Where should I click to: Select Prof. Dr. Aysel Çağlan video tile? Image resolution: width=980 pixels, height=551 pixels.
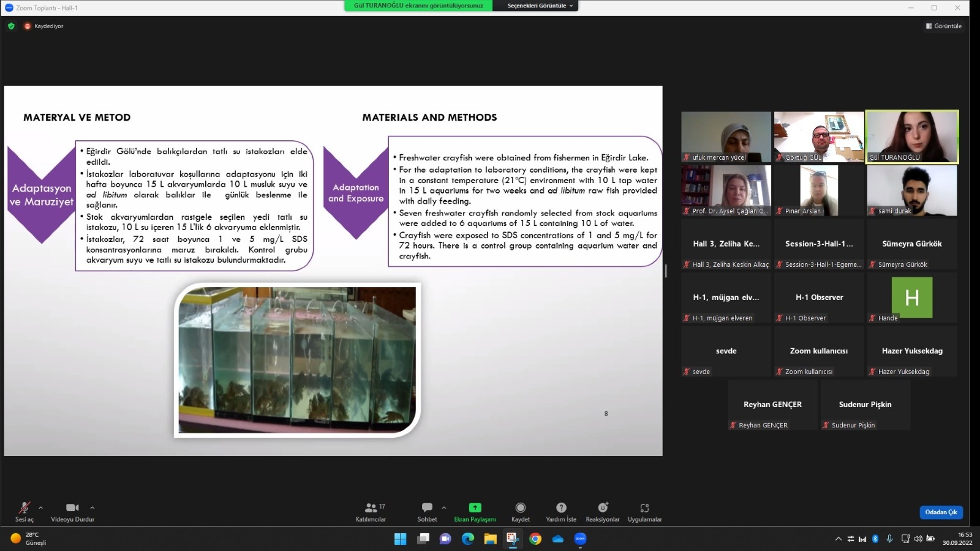[726, 190]
